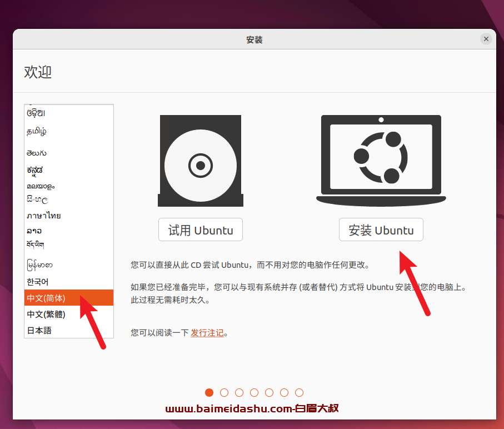Select the Tibetan language entry below ລາວ

[x=69, y=245]
